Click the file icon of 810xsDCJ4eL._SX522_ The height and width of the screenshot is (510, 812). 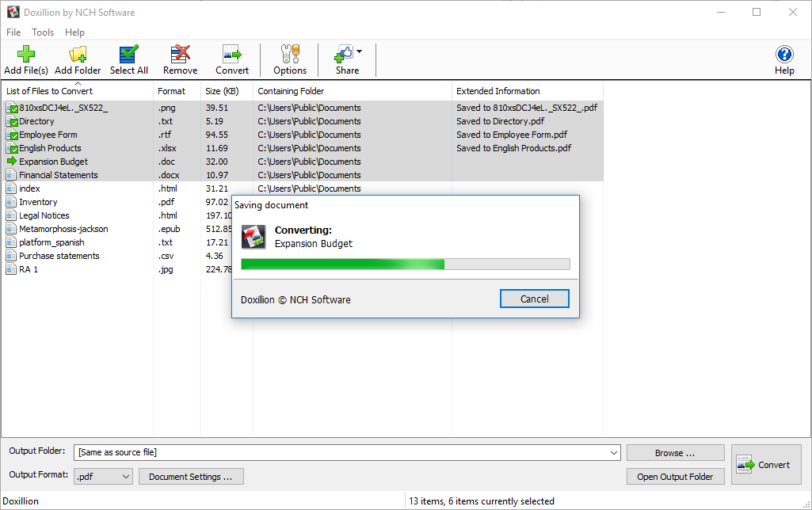(x=11, y=108)
